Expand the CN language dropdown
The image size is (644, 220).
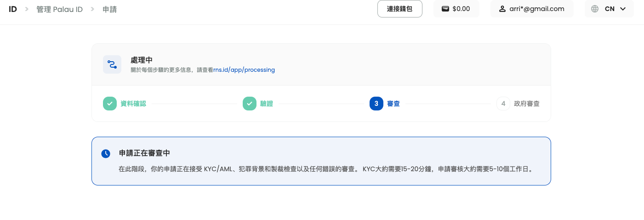pyautogui.click(x=609, y=9)
